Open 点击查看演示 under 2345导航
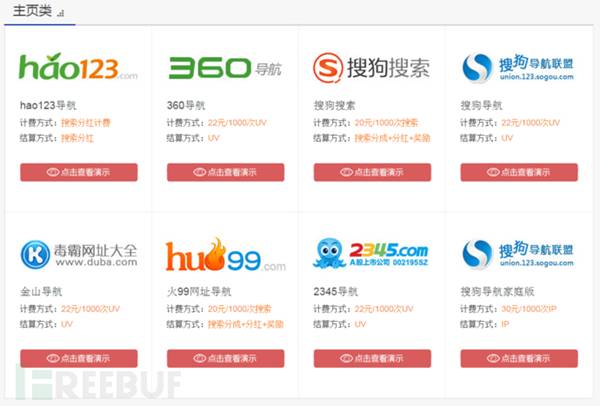 (x=372, y=359)
